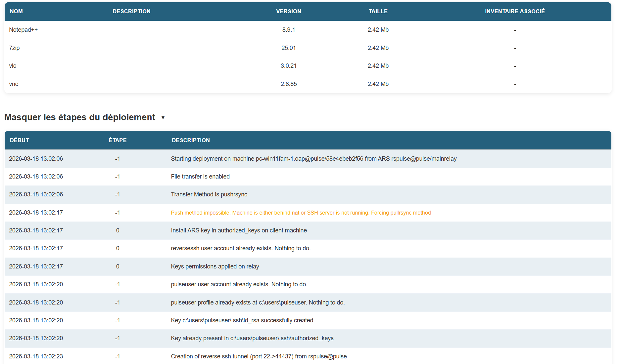Click the 'Transfer Method is pushrsync' entry
Image resolution: width=619 pixels, height=364 pixels.
(209, 194)
